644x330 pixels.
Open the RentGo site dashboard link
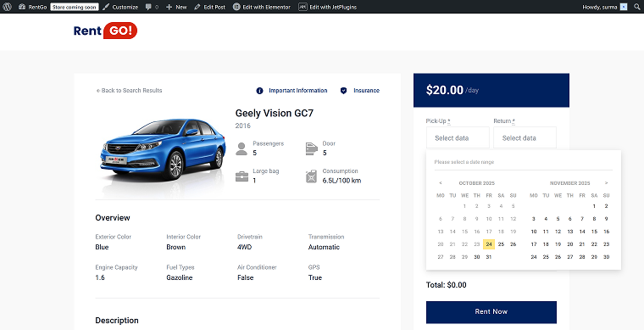[33, 7]
